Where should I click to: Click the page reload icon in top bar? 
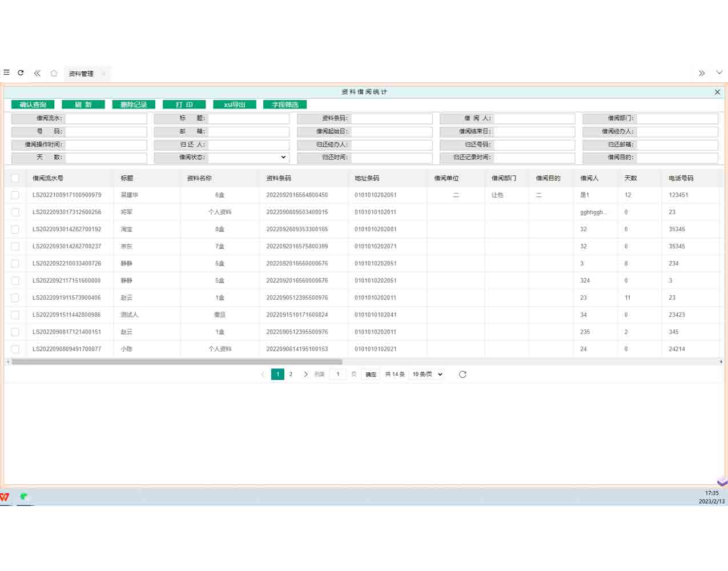click(21, 73)
